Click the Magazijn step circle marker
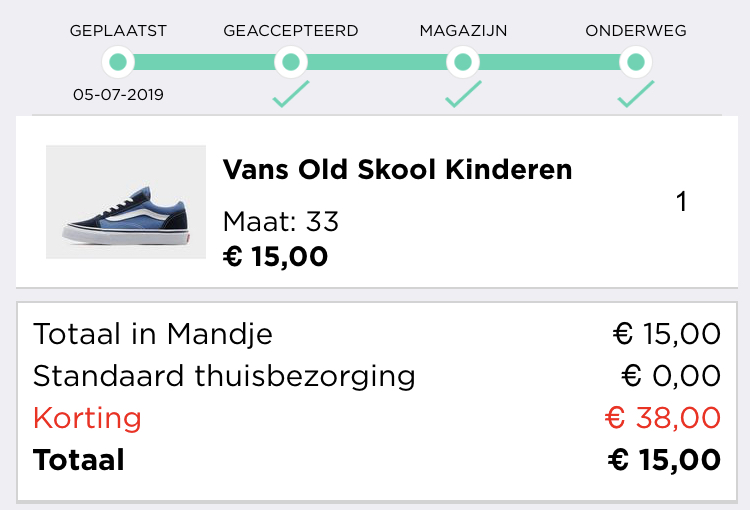 463,62
